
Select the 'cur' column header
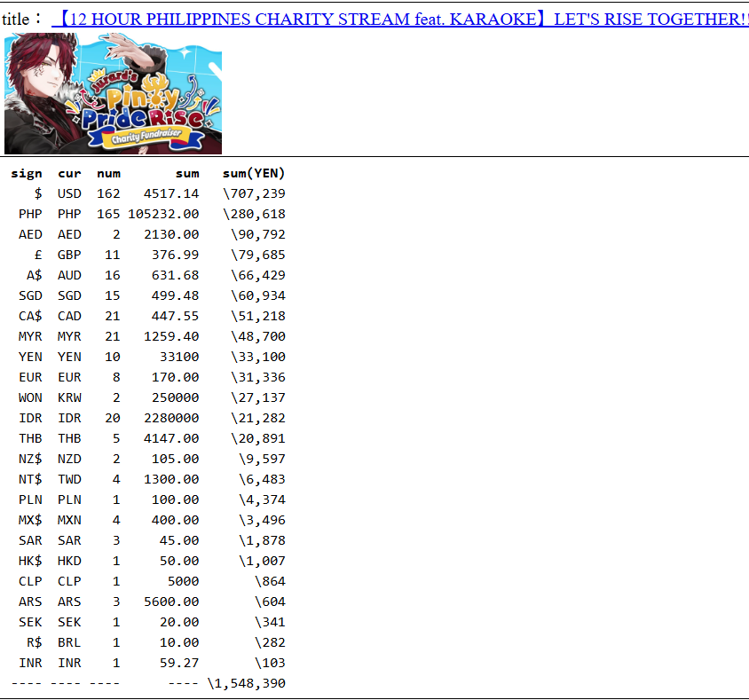pos(69,173)
